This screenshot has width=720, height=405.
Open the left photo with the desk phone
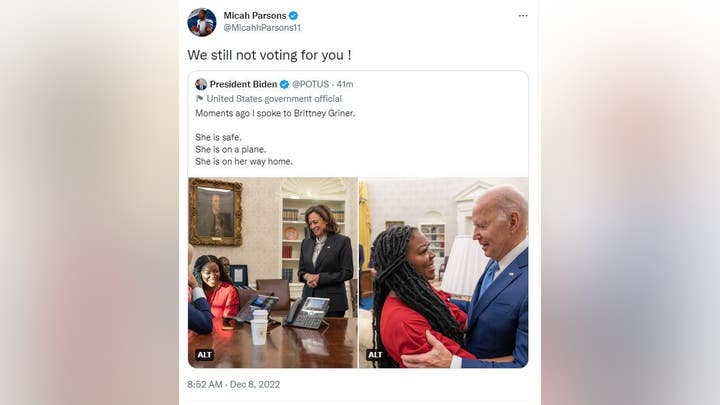[273, 273]
